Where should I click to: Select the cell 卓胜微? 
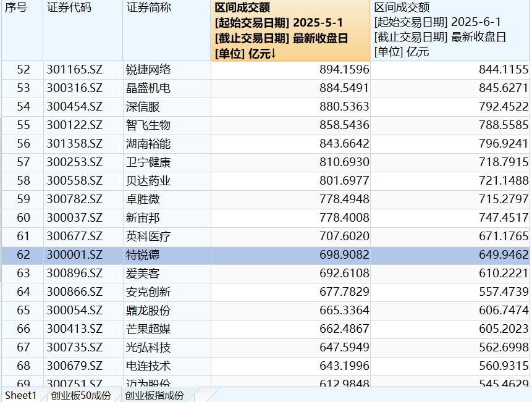click(x=167, y=199)
